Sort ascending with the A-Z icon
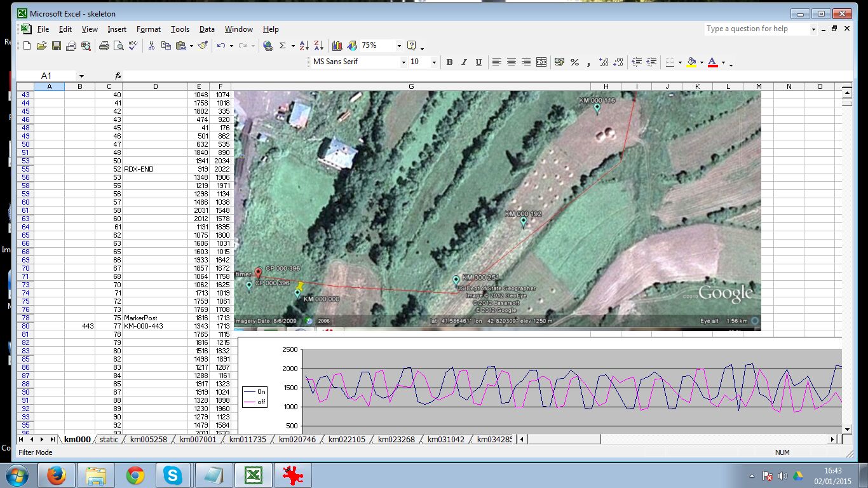 click(304, 46)
